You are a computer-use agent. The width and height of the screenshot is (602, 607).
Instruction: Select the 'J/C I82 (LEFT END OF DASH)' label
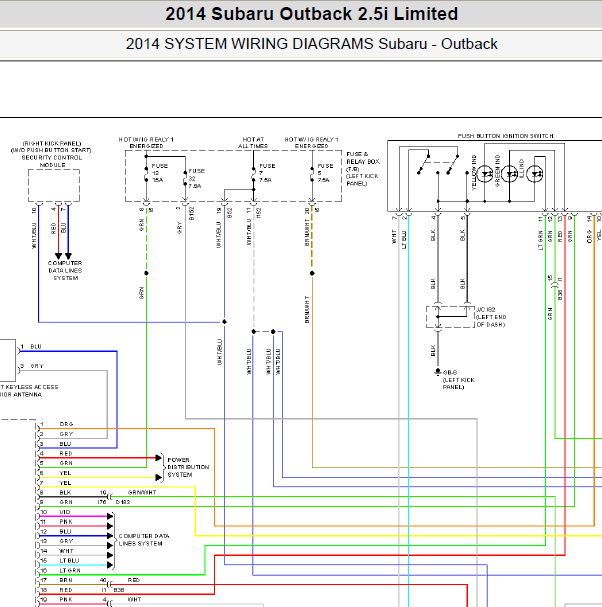click(491, 317)
